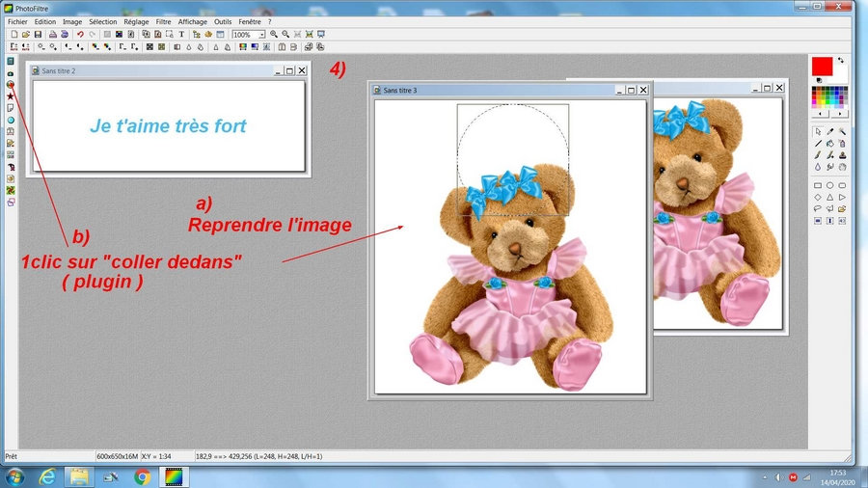Select the Line tool

[x=818, y=144]
